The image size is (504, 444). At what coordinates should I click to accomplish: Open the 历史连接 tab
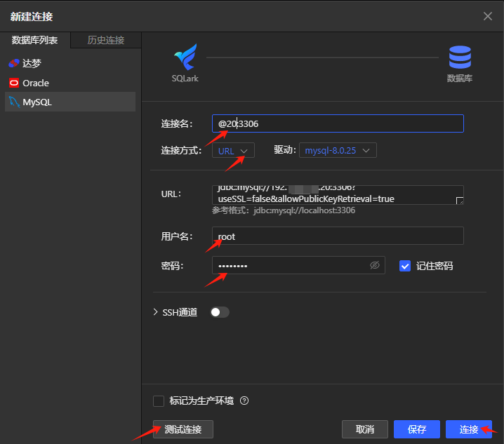click(106, 40)
